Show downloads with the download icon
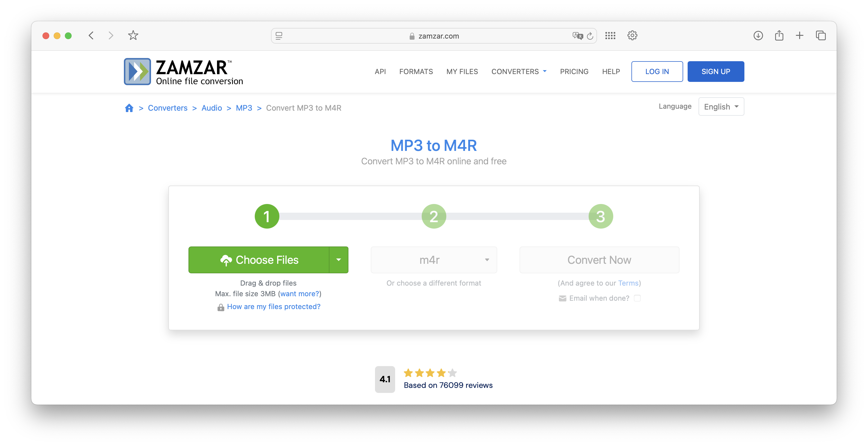868x446 pixels. pyautogui.click(x=758, y=35)
